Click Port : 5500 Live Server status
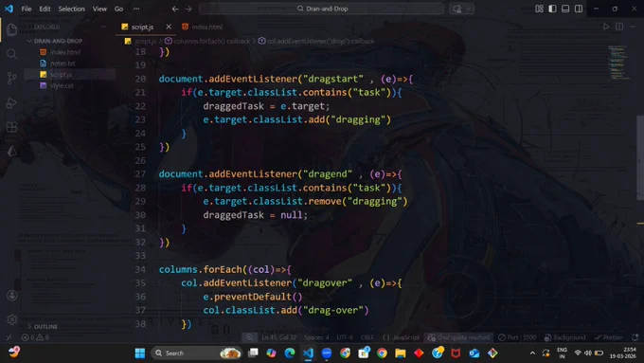 (x=517, y=337)
